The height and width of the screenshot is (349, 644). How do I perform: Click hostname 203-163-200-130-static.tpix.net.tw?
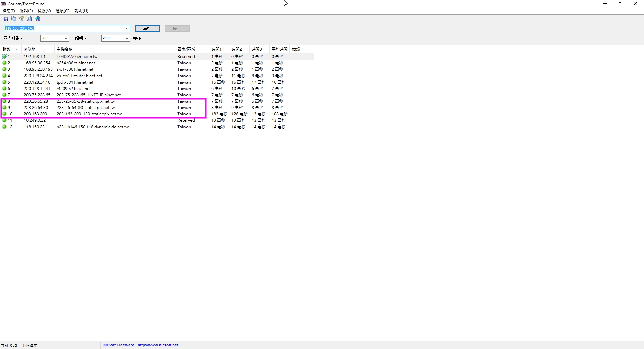click(x=89, y=114)
